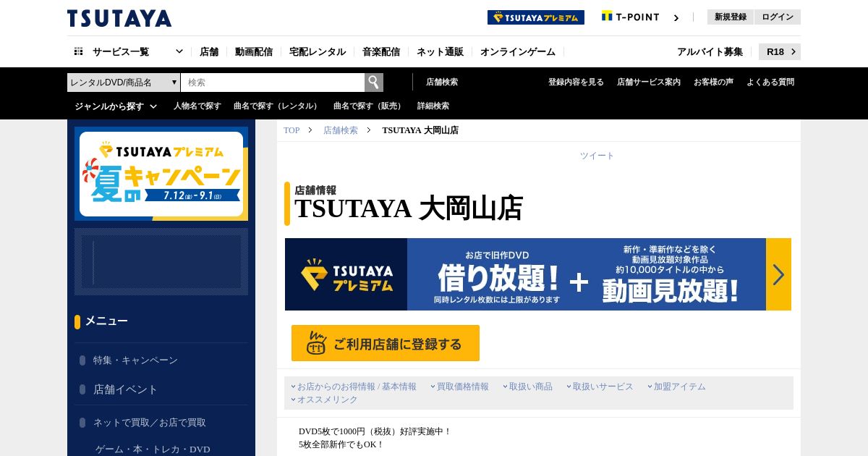Viewport: 868px width, 456px height.
Task: Open the 曲名で探す（レンタル） link
Action: click(x=277, y=106)
